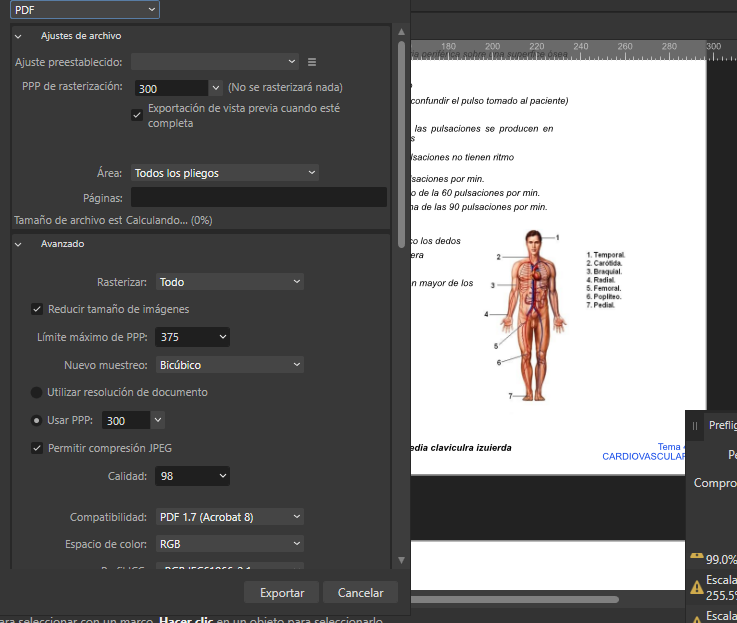Select Utilizar resolución de documento radio button

point(37,392)
